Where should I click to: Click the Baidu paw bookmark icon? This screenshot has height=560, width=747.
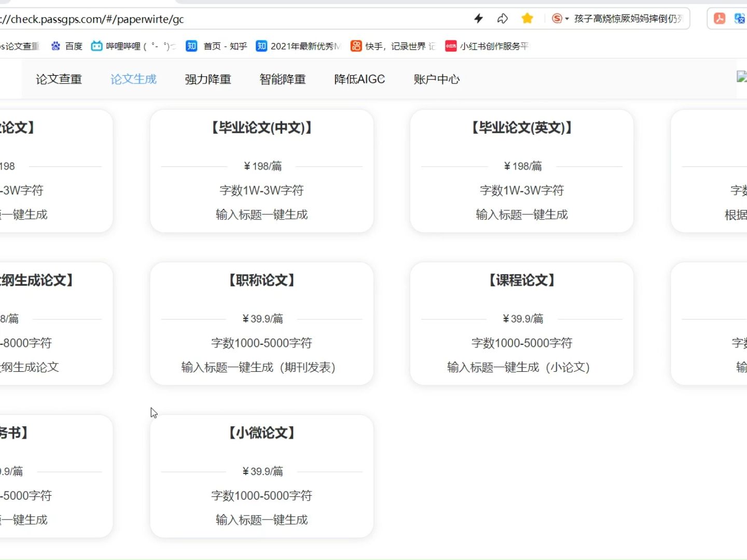[56, 46]
